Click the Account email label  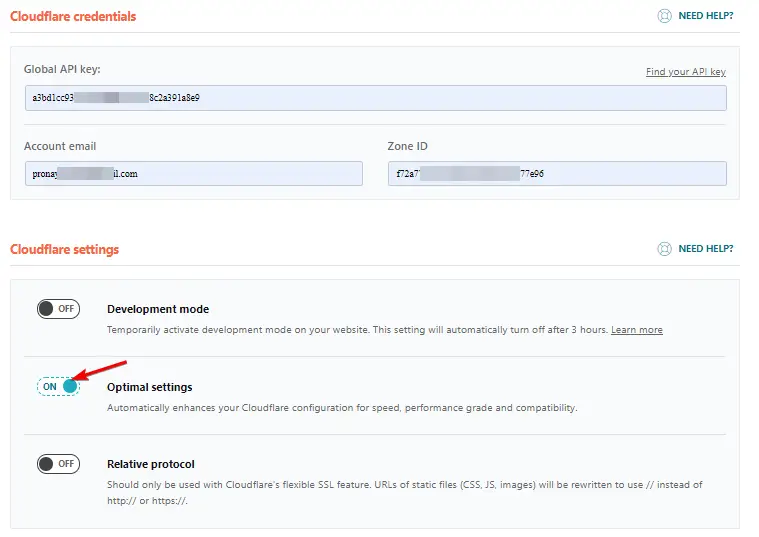[60, 146]
